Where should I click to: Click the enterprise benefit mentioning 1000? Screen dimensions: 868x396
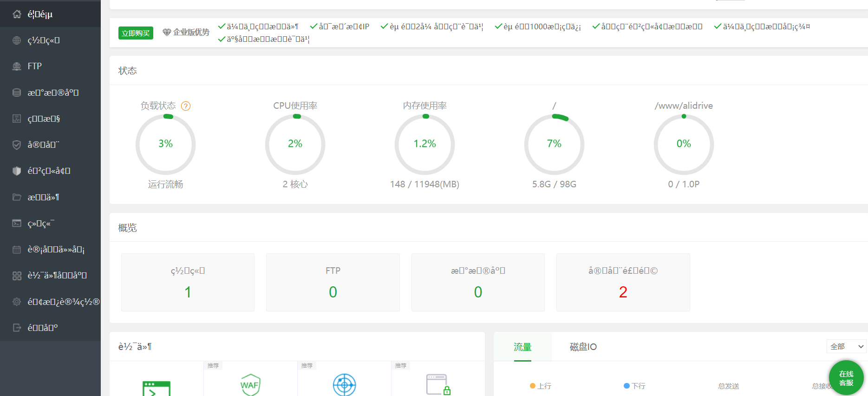(x=538, y=26)
